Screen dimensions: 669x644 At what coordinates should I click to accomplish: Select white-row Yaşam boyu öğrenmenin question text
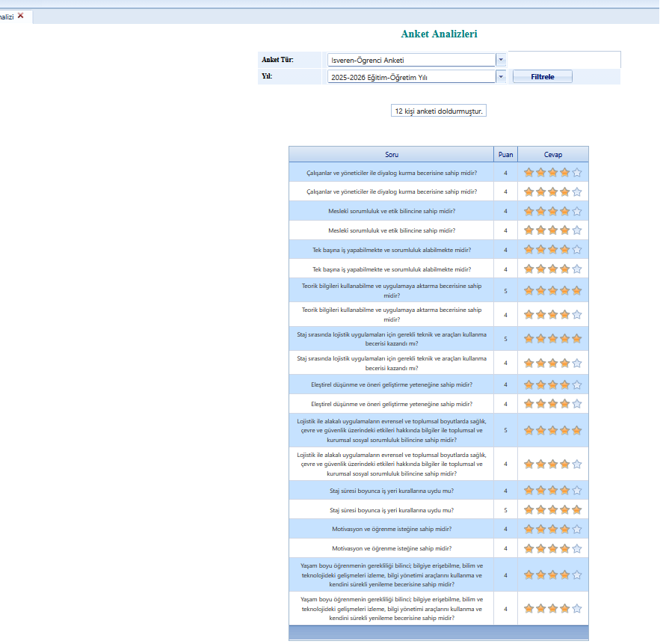[x=392, y=609]
